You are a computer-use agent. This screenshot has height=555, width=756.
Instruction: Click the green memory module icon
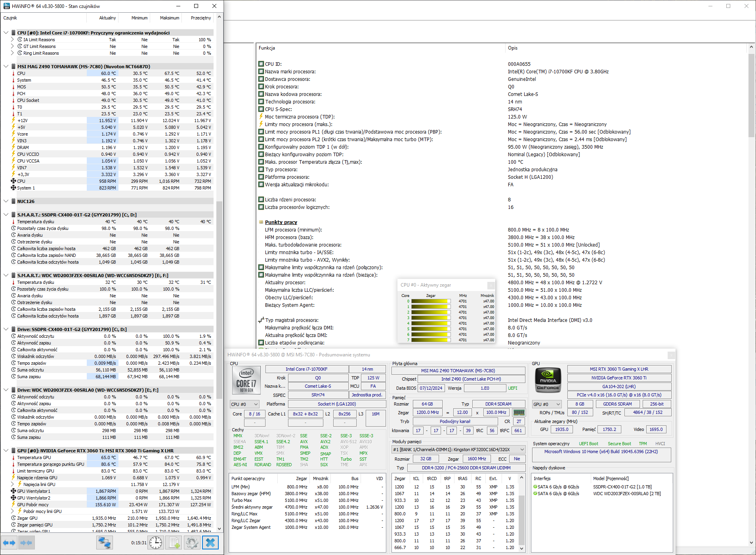click(x=519, y=412)
